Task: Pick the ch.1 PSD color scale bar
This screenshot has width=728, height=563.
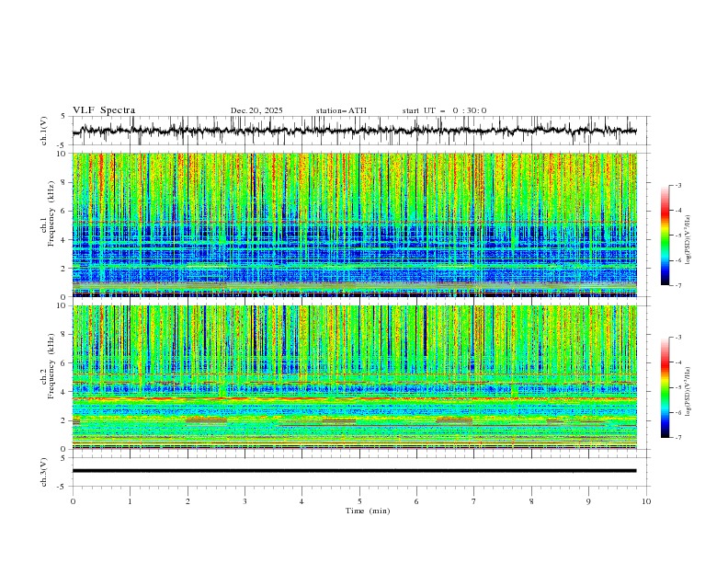Action: [x=665, y=236]
